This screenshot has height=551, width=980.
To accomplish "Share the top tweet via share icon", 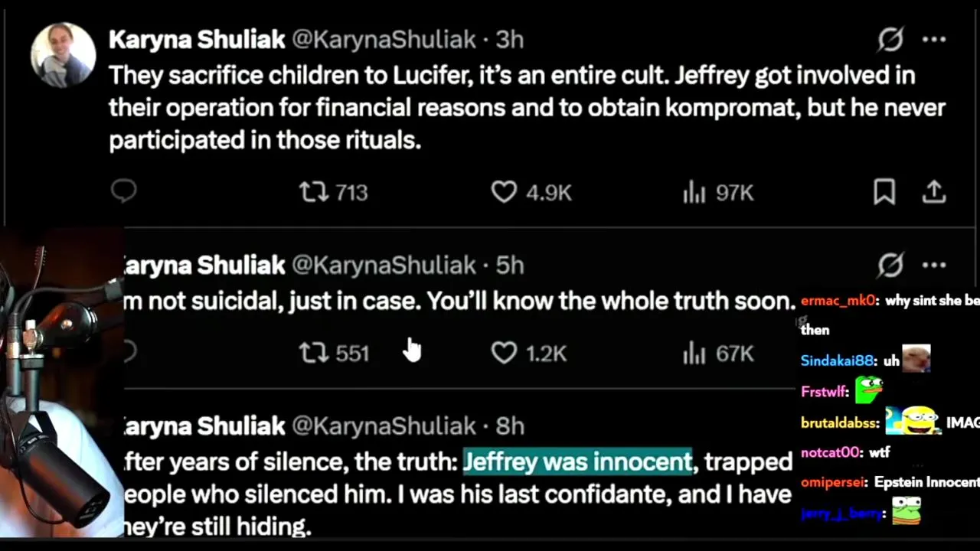I will (x=934, y=192).
